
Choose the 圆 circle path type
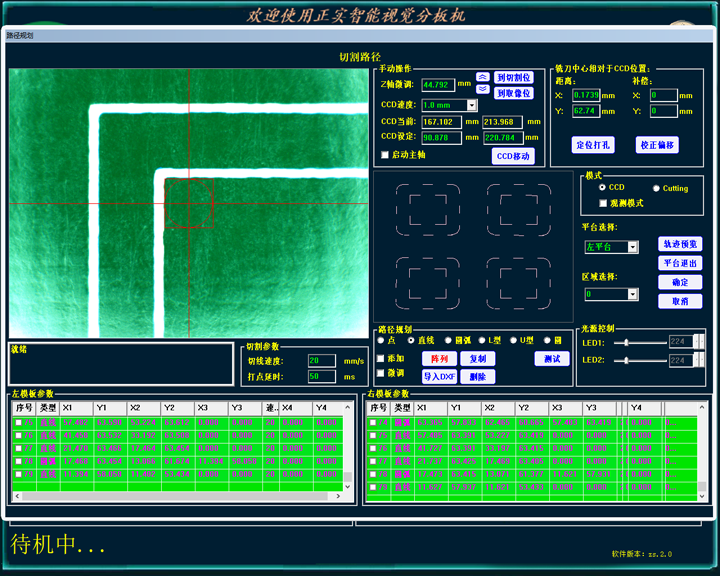click(547, 340)
